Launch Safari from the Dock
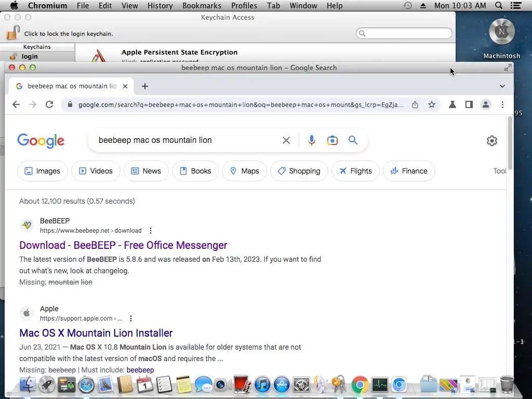The image size is (532, 399). 86,385
